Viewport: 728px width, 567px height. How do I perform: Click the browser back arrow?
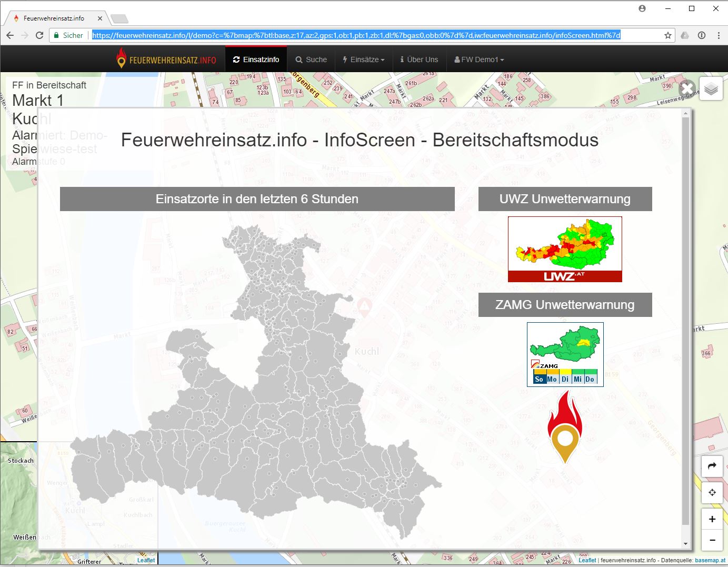[10, 35]
